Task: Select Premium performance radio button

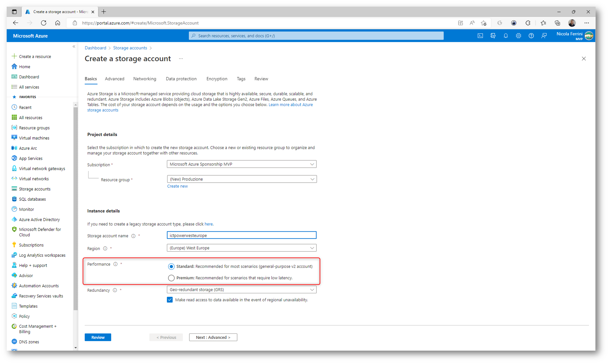Action: (x=171, y=278)
